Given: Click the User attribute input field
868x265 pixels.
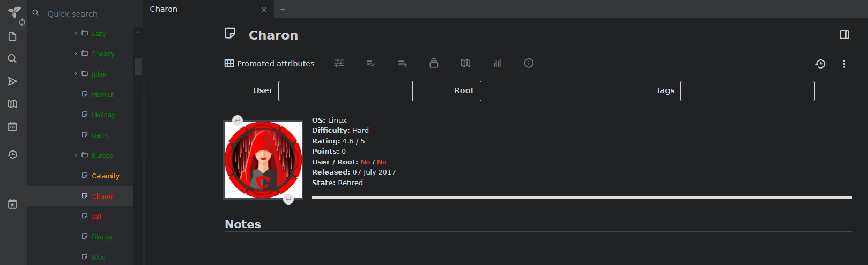Looking at the screenshot, I should coord(345,91).
